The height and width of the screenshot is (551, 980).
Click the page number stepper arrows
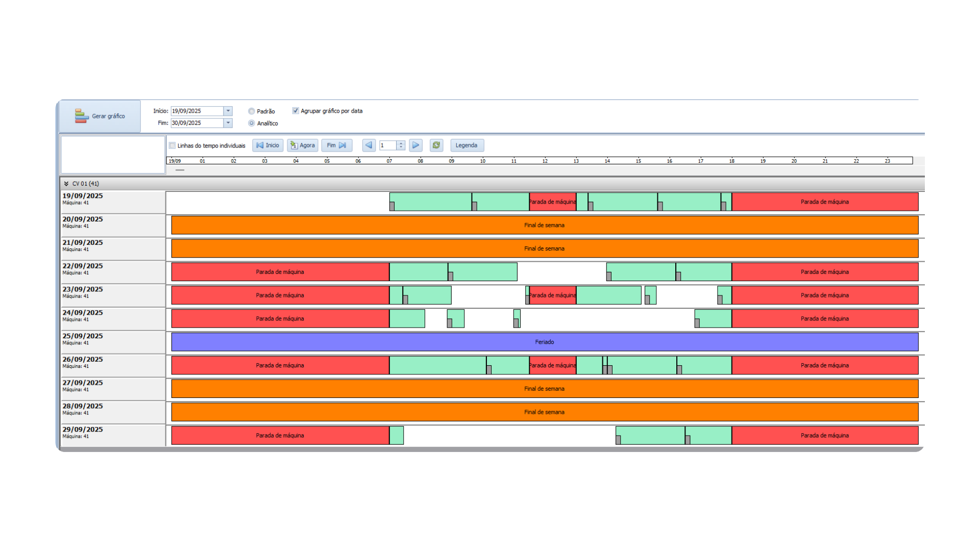coord(401,145)
